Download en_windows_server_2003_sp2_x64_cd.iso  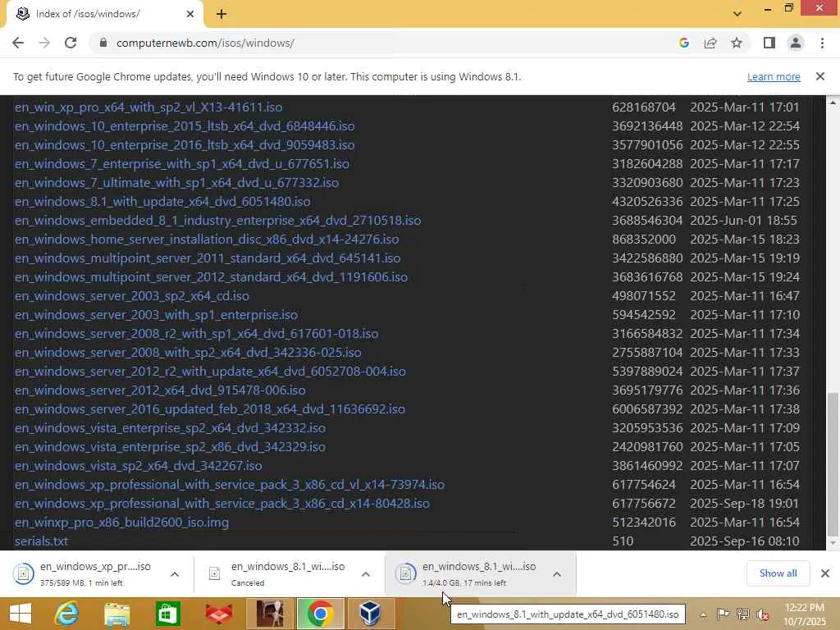pyautogui.click(x=132, y=295)
